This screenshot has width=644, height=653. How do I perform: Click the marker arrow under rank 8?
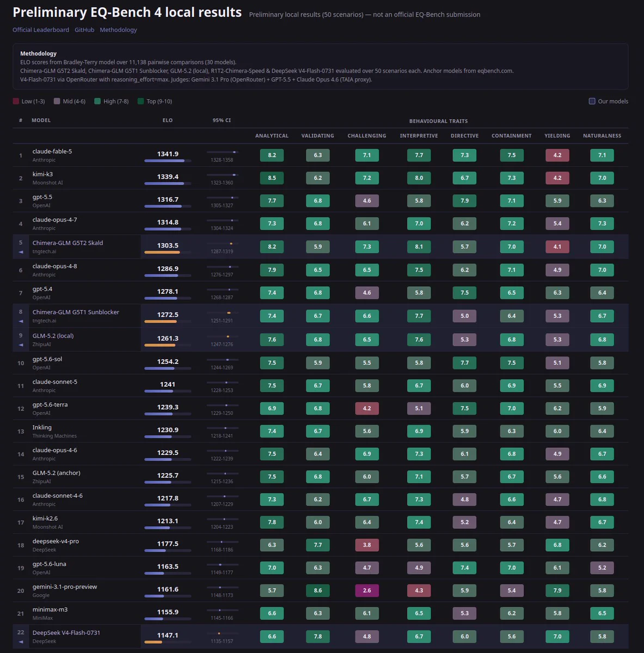click(x=21, y=322)
